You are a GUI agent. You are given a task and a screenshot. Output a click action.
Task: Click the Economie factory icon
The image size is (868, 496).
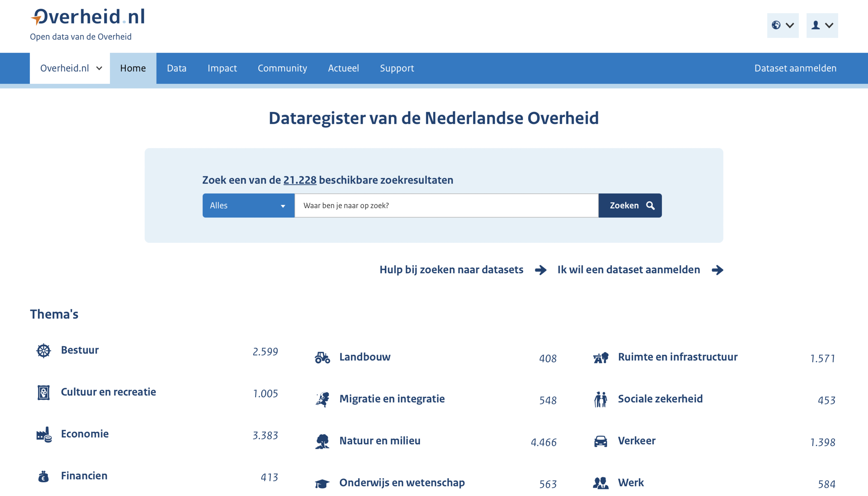point(43,434)
